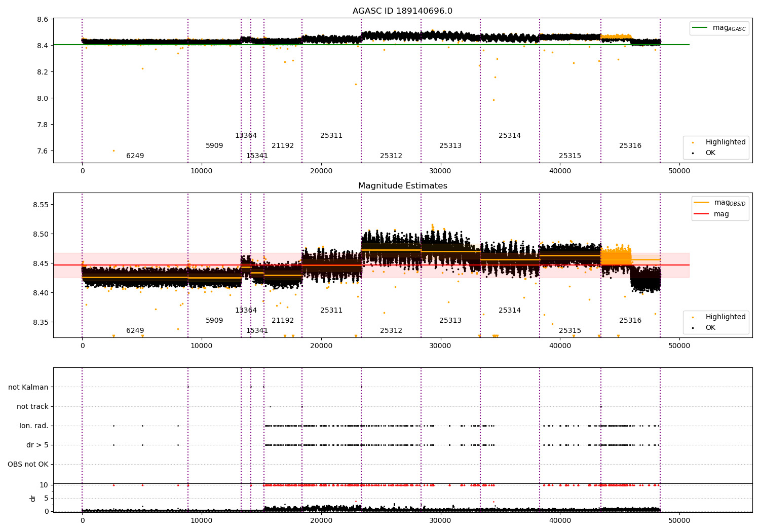
Task: Click the 'not Kalman' axis label
Action: pyautogui.click(x=28, y=387)
